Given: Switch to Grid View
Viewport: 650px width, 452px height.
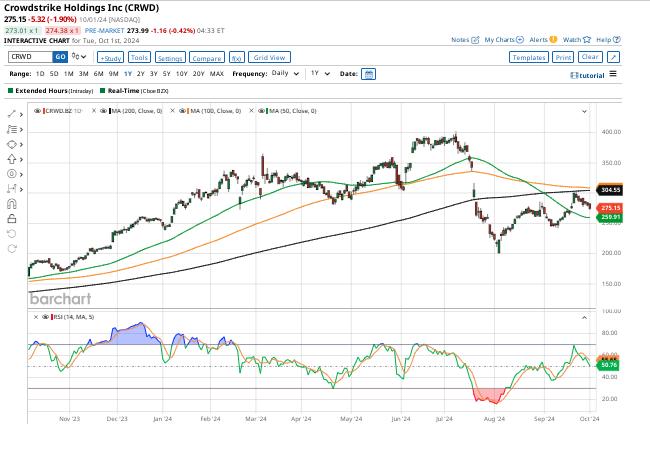Looking at the screenshot, I should (x=269, y=57).
